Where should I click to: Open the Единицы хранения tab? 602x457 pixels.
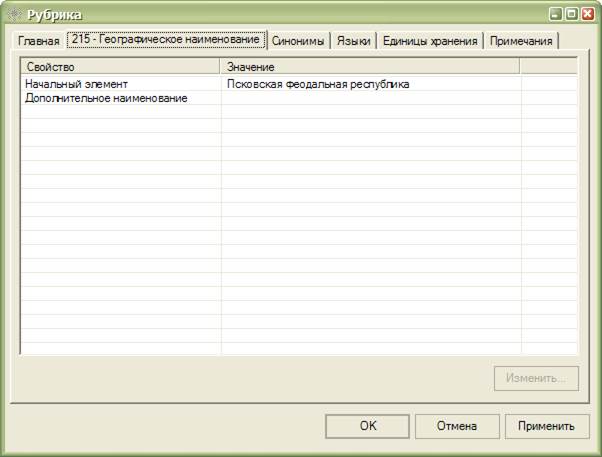click(x=430, y=41)
